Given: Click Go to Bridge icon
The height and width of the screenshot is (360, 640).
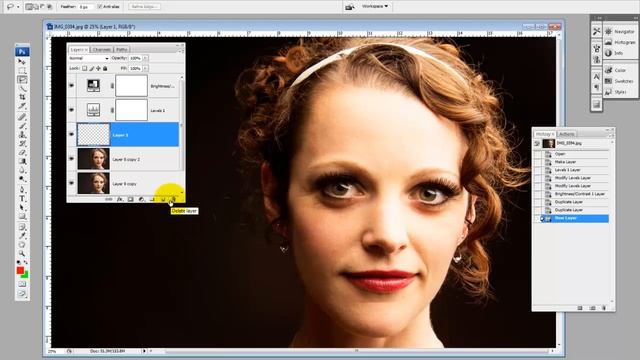Looking at the screenshot, I should pos(350,7).
